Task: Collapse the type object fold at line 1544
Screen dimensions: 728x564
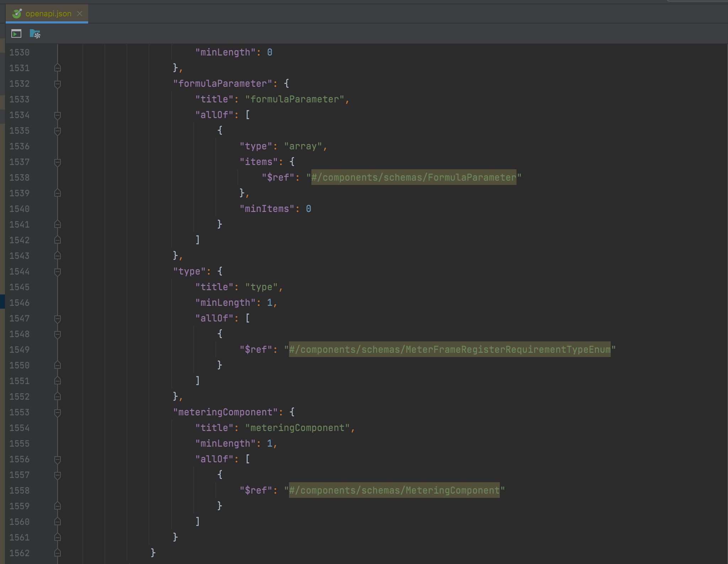Action: [x=58, y=271]
